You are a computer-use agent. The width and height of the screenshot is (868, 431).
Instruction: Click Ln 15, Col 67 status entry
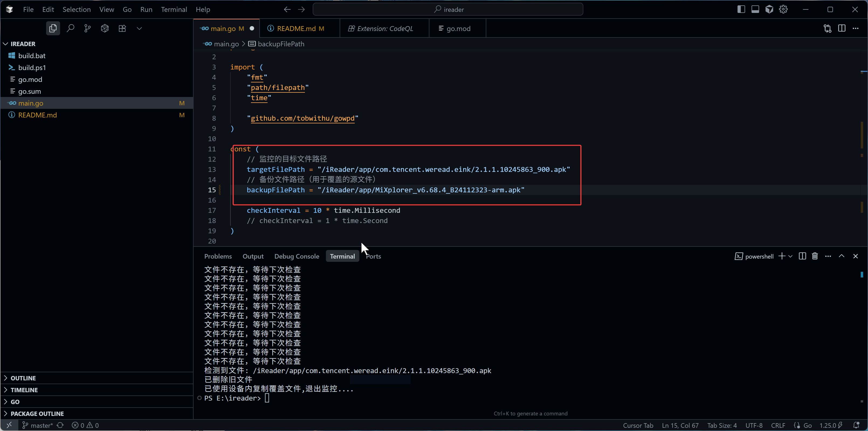click(x=680, y=425)
